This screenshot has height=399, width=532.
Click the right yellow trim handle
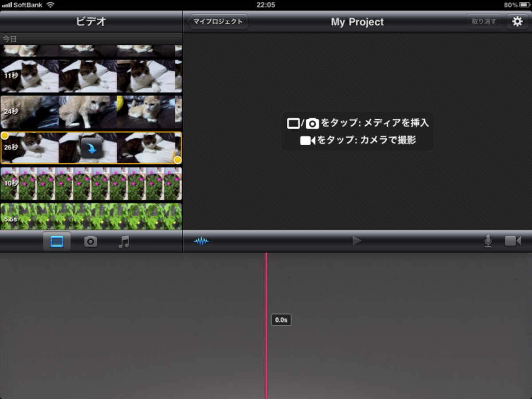177,160
